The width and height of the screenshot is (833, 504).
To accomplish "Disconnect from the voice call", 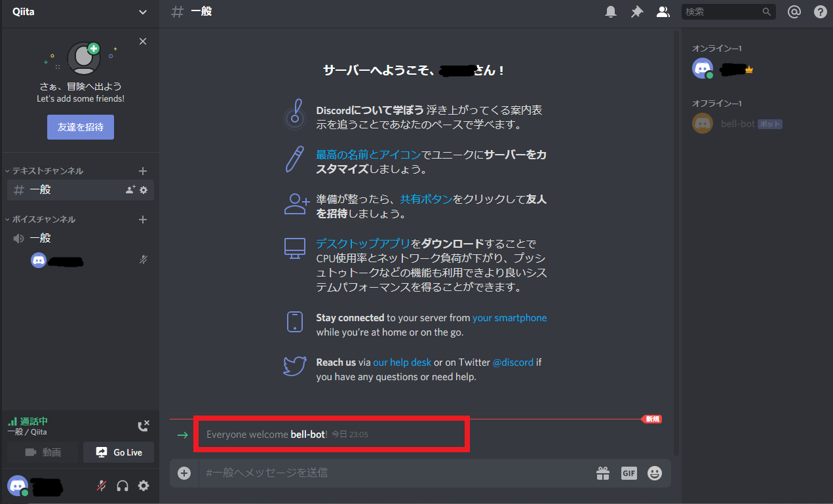I will click(144, 426).
